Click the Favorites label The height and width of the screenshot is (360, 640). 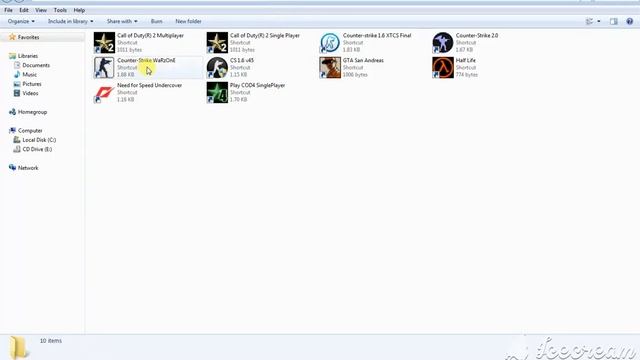[x=29, y=37]
